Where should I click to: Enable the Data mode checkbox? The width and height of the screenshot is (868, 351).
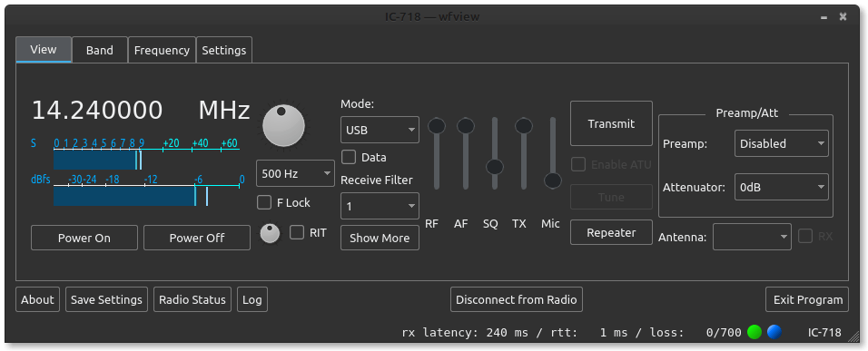(x=349, y=158)
